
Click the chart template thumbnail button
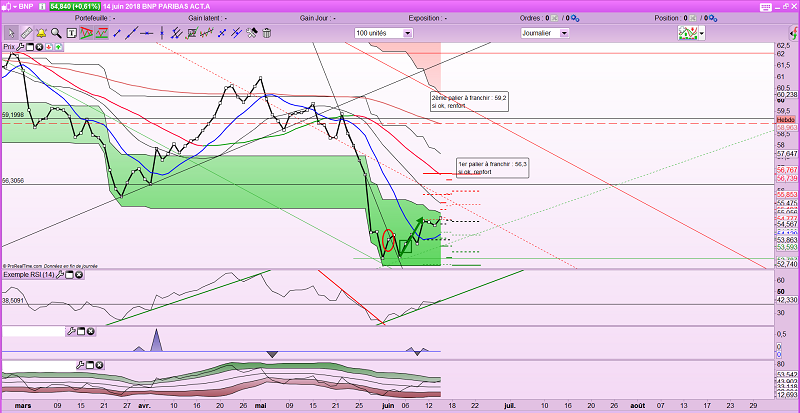click(688, 33)
